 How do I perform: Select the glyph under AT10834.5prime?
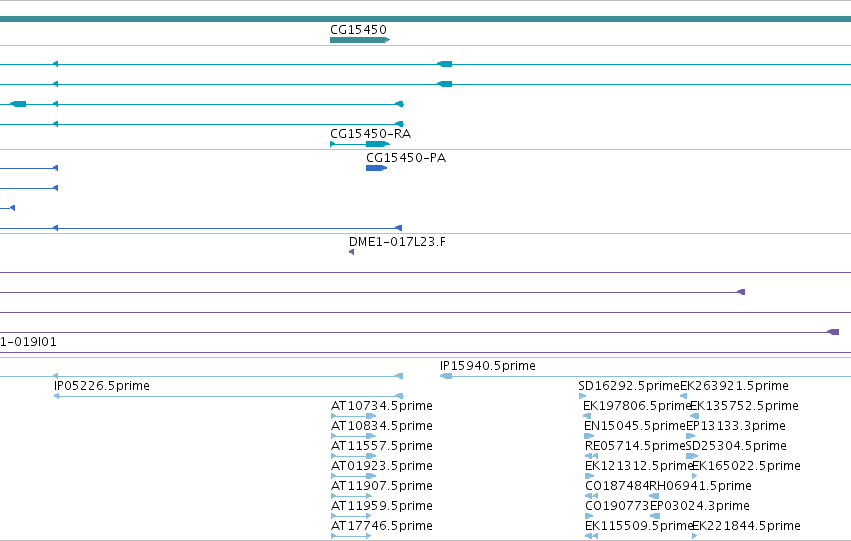coord(353,436)
